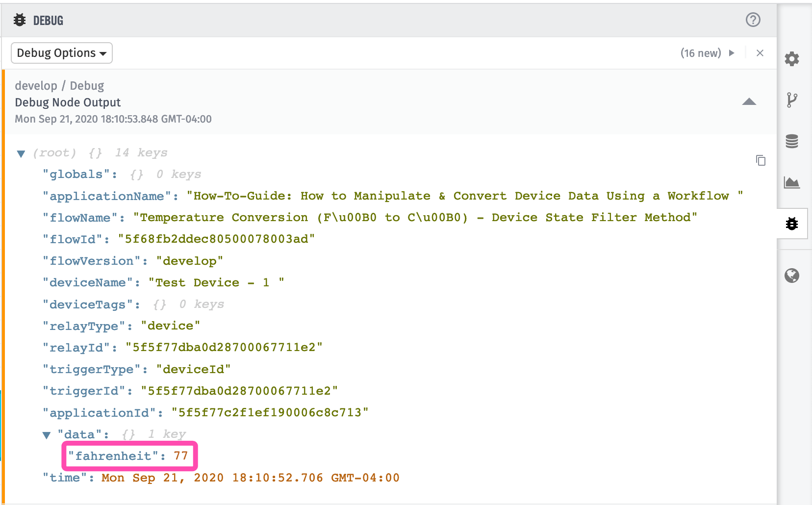Select the "flowName" row

370,218
